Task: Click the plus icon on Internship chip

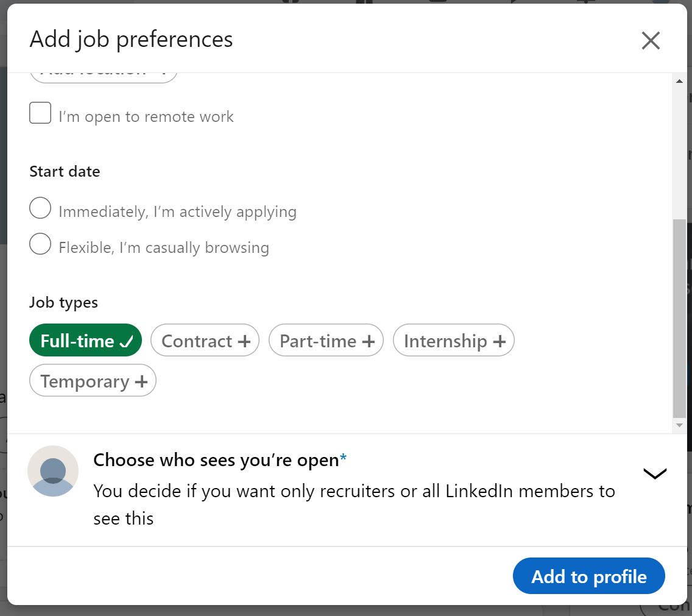Action: pyautogui.click(x=500, y=341)
